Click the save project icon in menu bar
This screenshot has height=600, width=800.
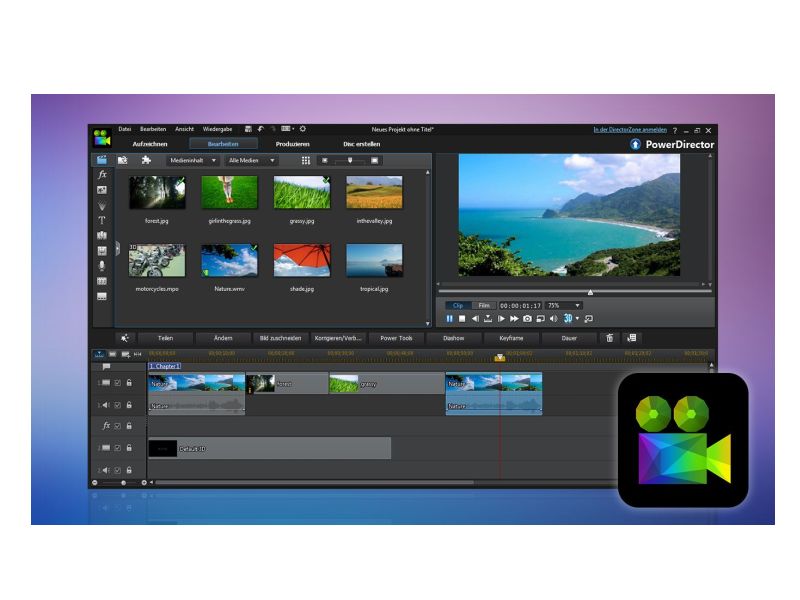[x=248, y=129]
